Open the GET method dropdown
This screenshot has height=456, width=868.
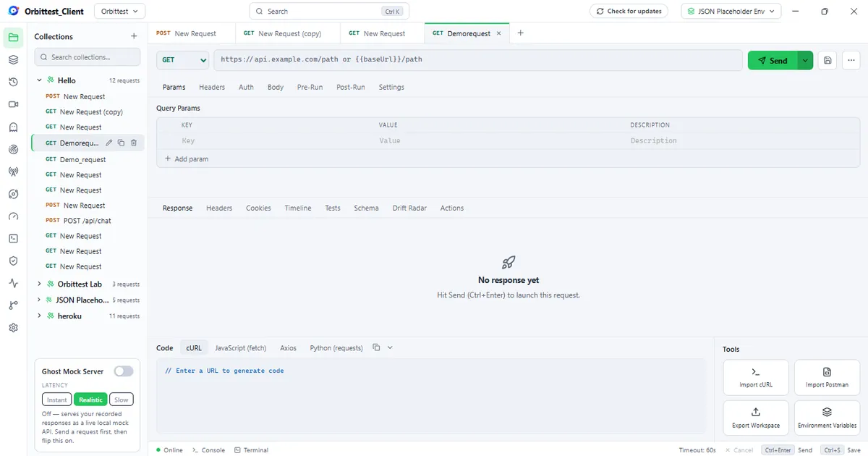pos(182,60)
